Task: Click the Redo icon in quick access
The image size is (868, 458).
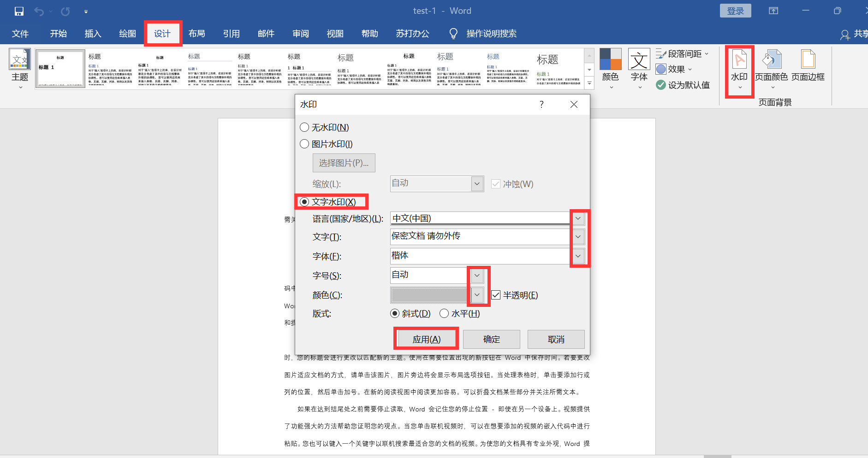Action: point(65,11)
